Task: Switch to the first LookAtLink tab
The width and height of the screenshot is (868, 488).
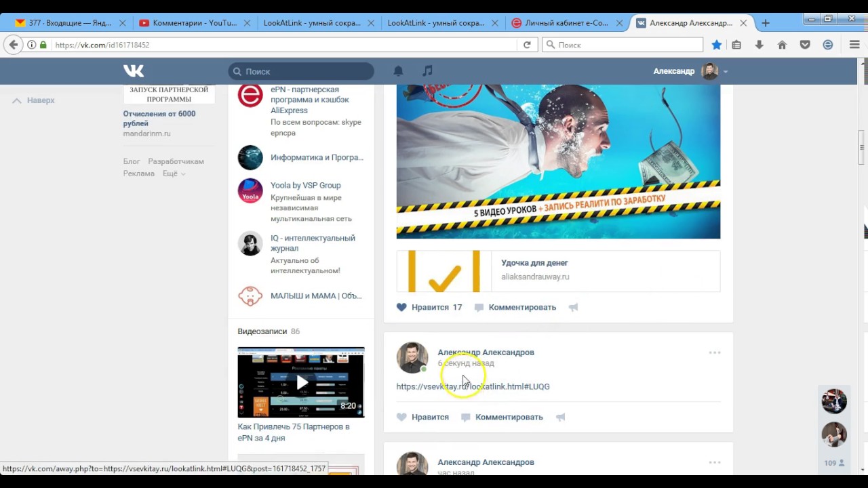Action: [x=312, y=23]
